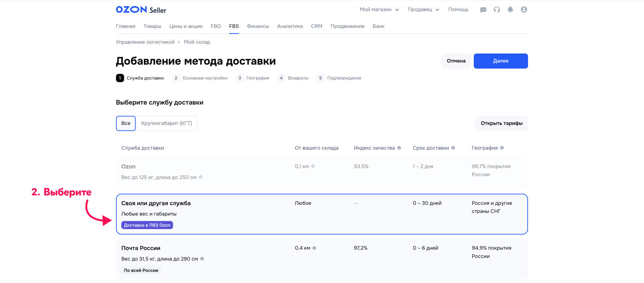Image resolution: width=644 pixels, height=283 pixels.
Task: Select step 5 Подтверждение
Action: tap(339, 78)
